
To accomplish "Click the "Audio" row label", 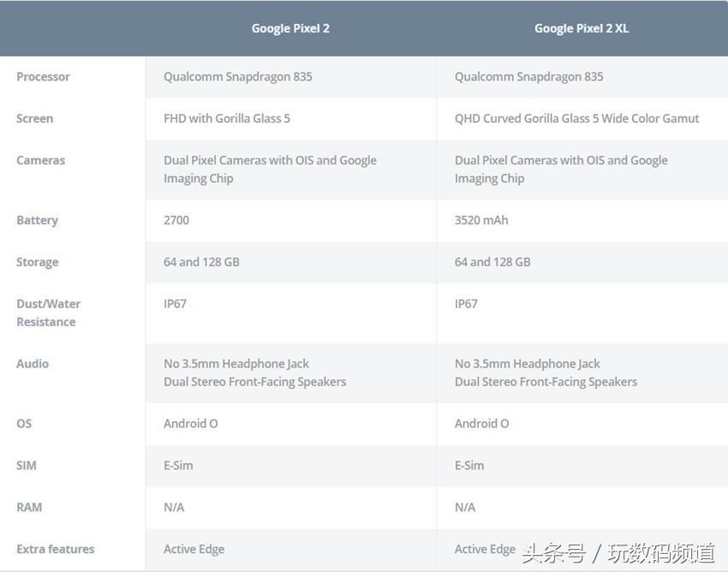I will click(33, 364).
